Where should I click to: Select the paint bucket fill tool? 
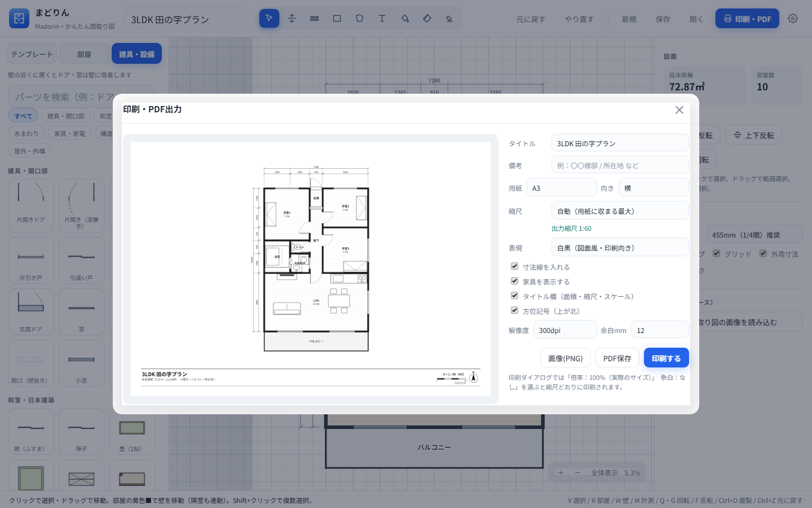pyautogui.click(x=404, y=19)
